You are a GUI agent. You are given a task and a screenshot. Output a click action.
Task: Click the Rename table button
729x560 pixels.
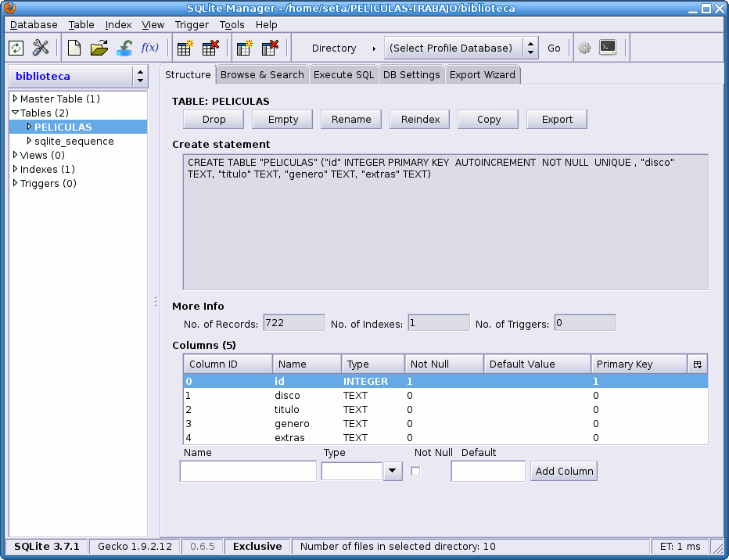351,120
